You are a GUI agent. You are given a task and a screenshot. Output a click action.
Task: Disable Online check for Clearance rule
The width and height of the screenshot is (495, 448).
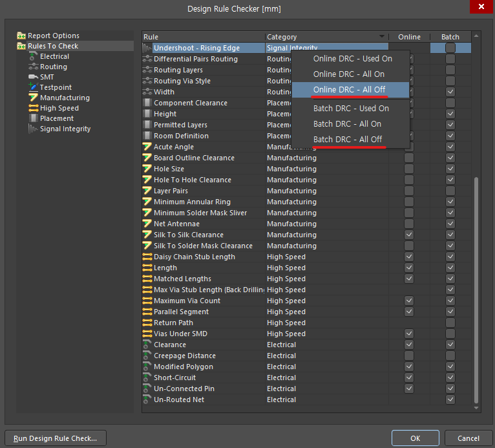click(x=409, y=345)
